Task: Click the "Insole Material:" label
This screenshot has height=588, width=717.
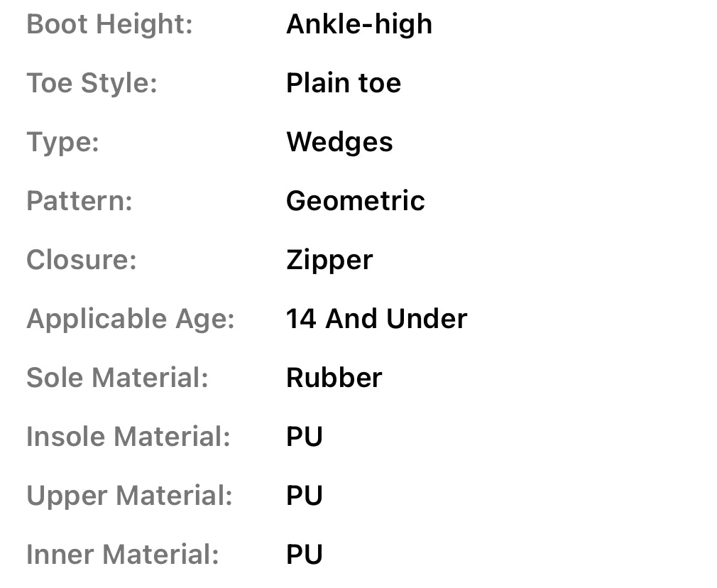Action: [128, 437]
